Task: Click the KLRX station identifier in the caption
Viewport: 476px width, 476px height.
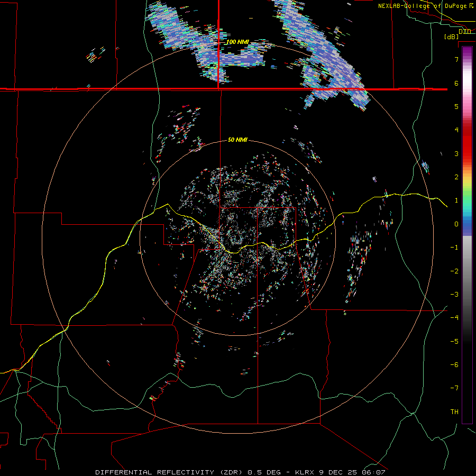Action: pos(305,472)
